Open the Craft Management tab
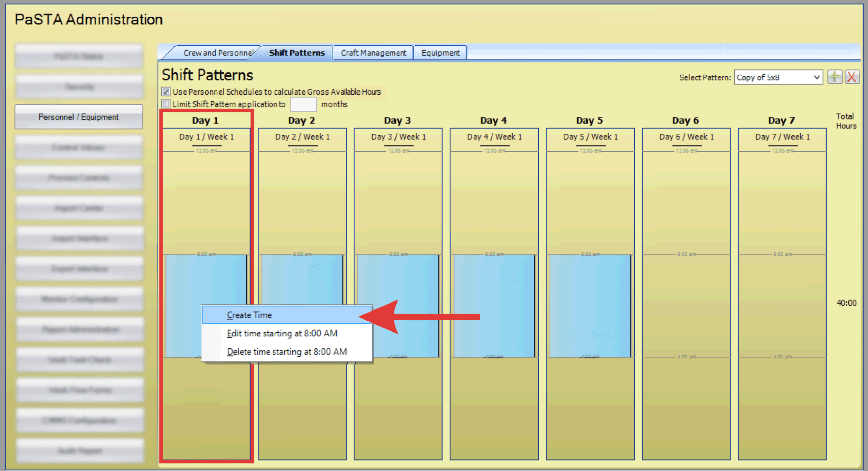 pyautogui.click(x=373, y=53)
